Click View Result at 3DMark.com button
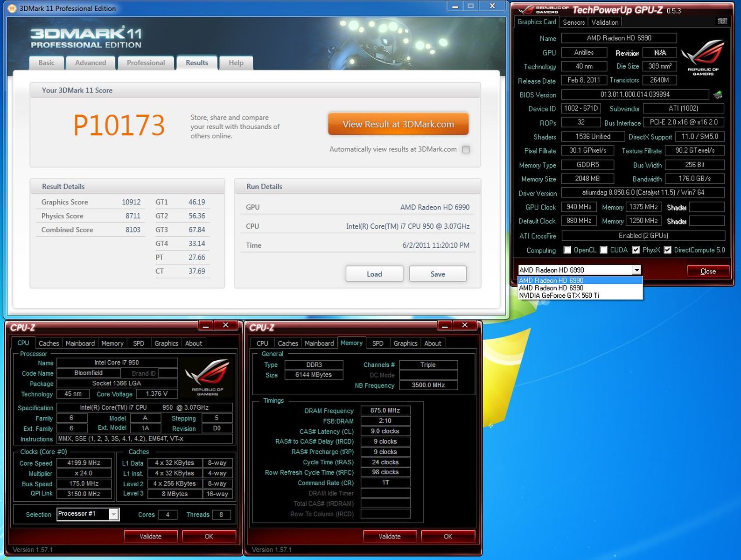The image size is (741, 560). pos(398,124)
